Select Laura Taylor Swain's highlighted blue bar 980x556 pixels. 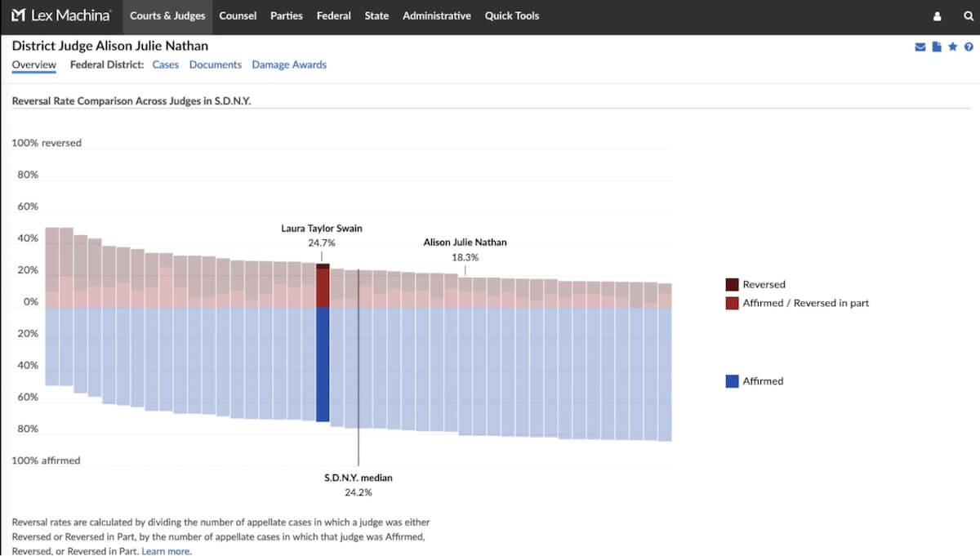[x=323, y=364]
